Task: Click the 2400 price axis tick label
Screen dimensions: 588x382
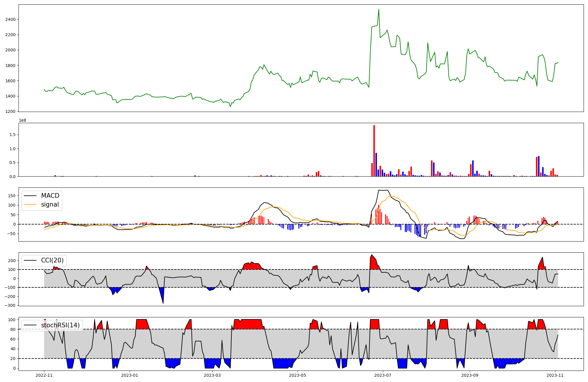Action: pyautogui.click(x=10, y=19)
